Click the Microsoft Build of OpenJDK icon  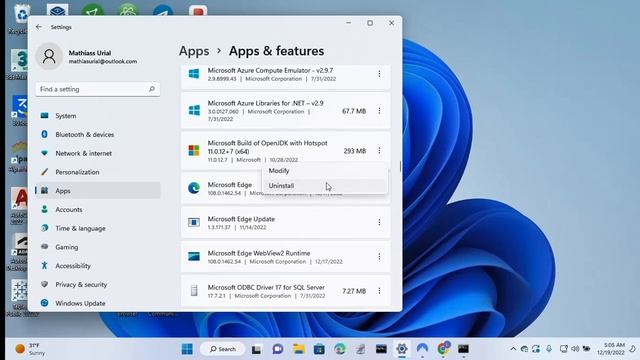(x=194, y=151)
